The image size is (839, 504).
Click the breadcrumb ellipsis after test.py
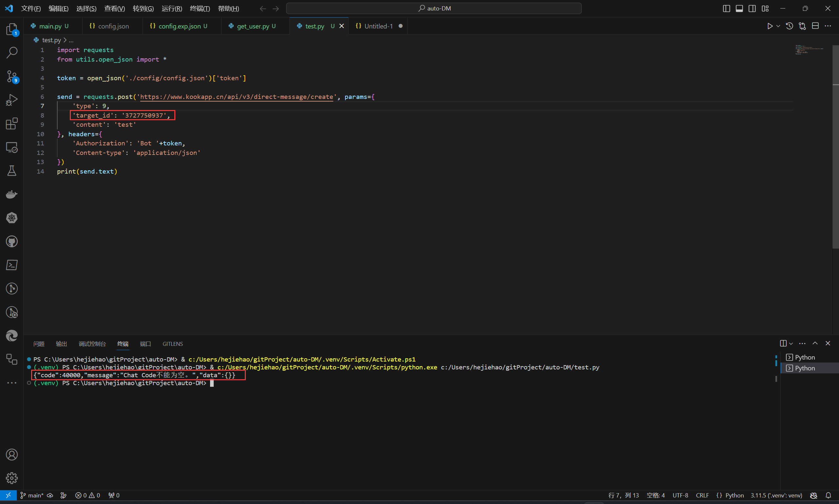click(71, 40)
